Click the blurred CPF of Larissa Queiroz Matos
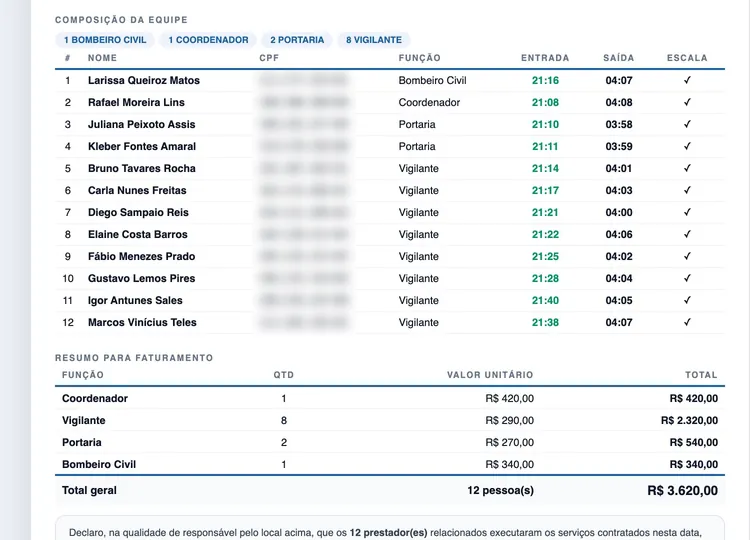Screen dimensions: 750x540 pos(304,80)
